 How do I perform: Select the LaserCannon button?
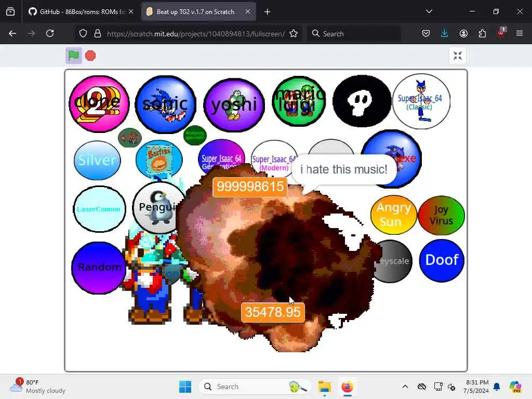[99, 209]
